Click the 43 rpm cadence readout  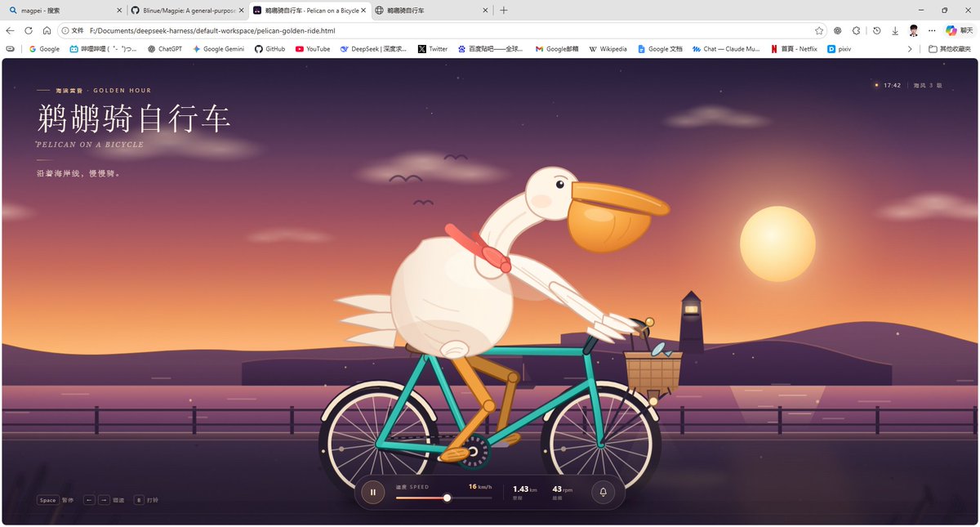(563, 492)
